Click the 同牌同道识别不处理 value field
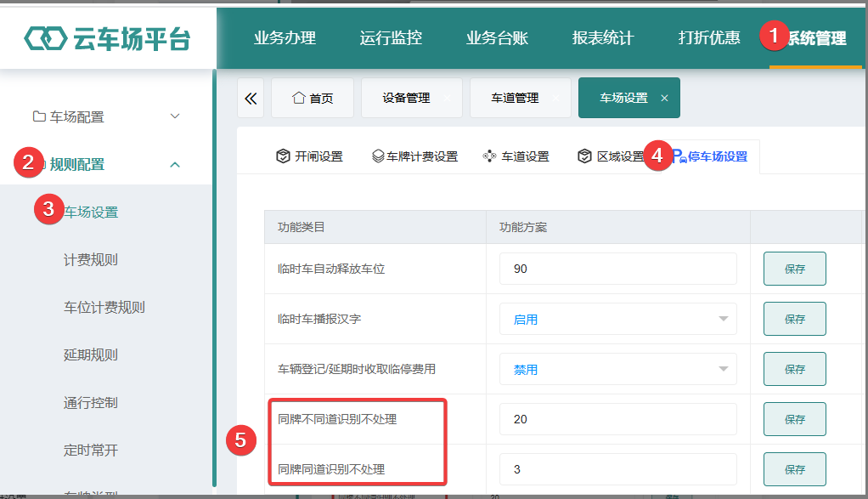 coord(617,469)
